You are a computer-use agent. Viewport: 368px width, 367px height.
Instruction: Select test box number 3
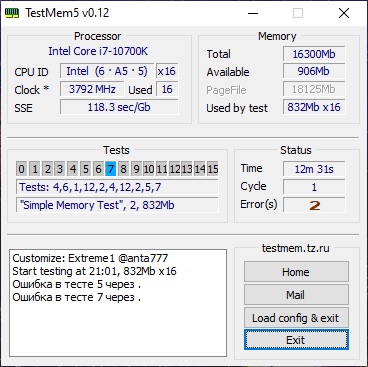60,169
